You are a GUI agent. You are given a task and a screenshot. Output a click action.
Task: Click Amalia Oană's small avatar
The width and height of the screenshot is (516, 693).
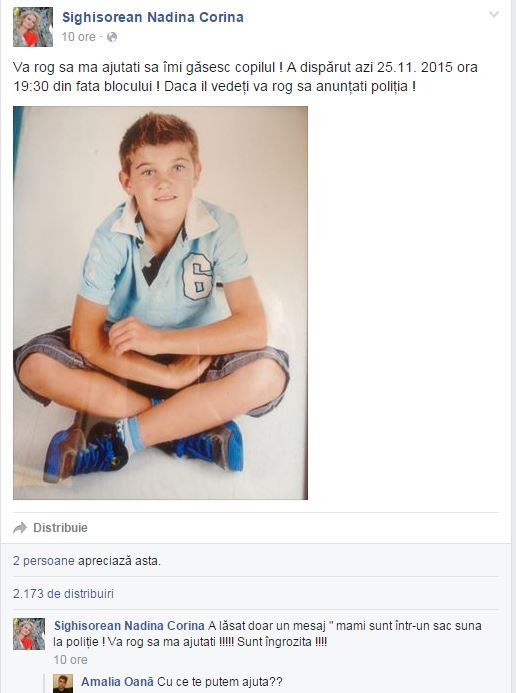tap(63, 683)
